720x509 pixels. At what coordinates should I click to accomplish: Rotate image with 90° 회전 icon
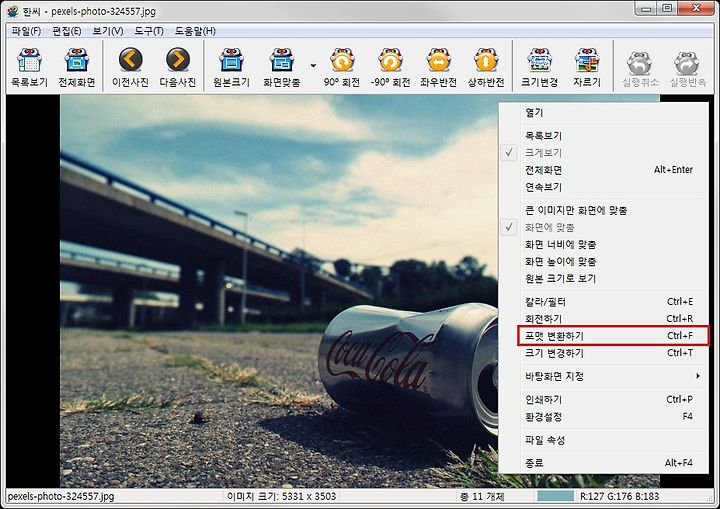click(342, 67)
